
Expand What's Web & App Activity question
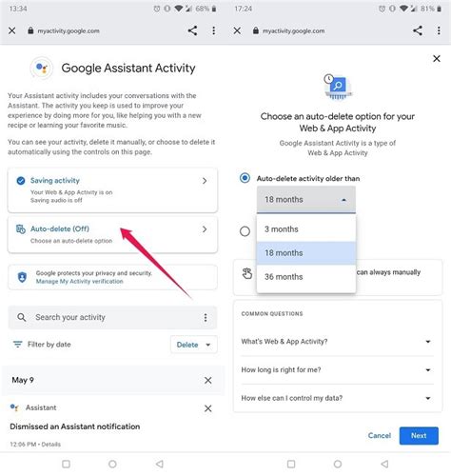pyautogui.click(x=338, y=342)
